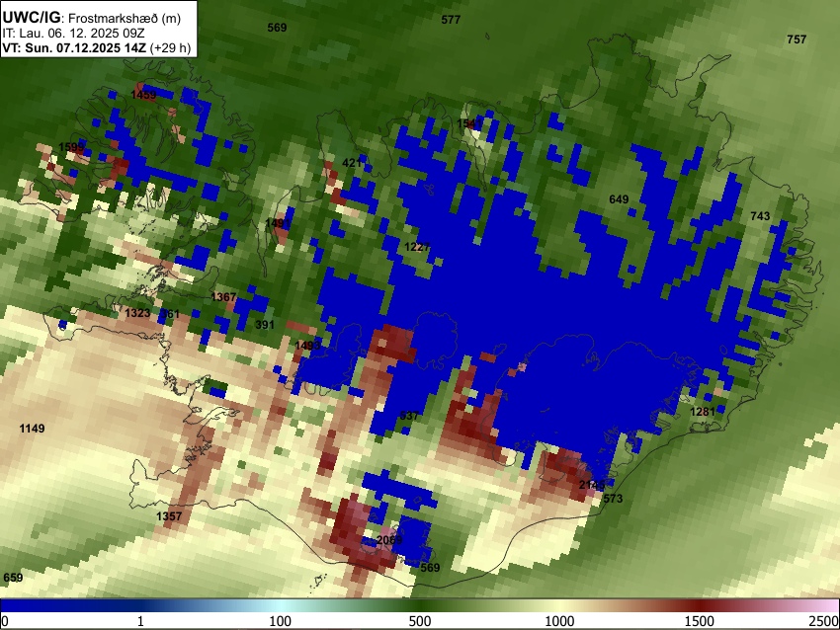Screen dimensions: 840x630
Task: Pick the 421 value on the map
Action: coord(352,163)
